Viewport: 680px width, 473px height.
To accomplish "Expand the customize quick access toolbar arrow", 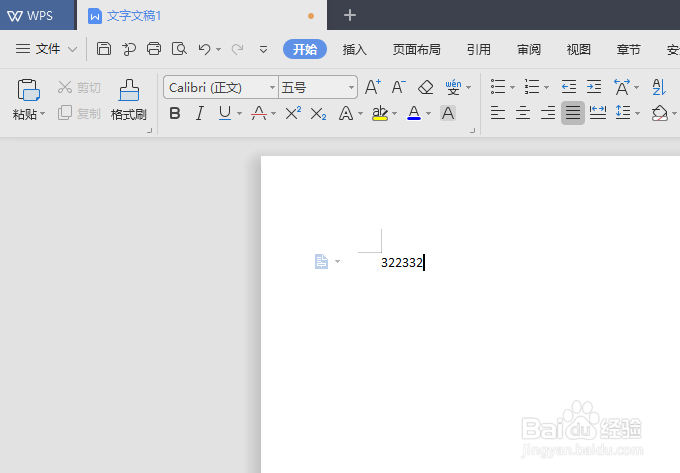I will coord(263,49).
